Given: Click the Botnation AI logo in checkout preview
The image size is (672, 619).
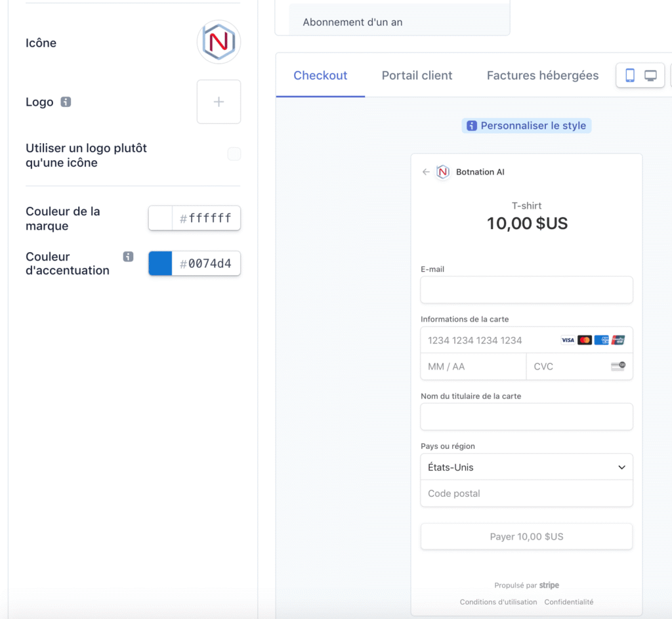Looking at the screenshot, I should (443, 172).
